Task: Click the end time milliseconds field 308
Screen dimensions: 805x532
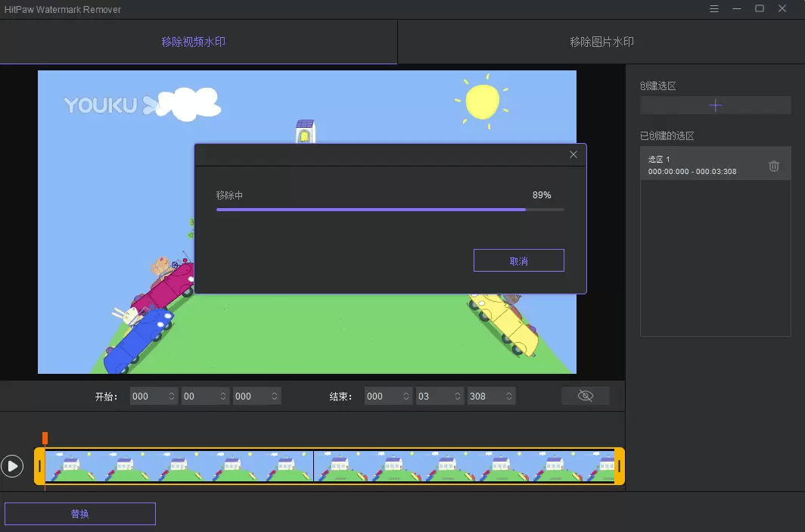Action: tap(491, 396)
